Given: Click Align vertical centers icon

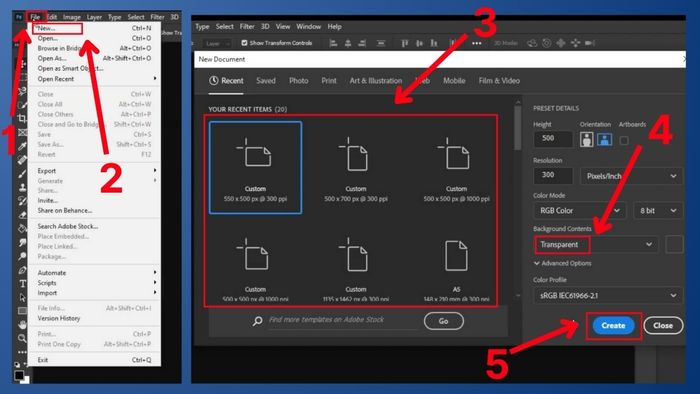Looking at the screenshot, I should click(x=419, y=43).
